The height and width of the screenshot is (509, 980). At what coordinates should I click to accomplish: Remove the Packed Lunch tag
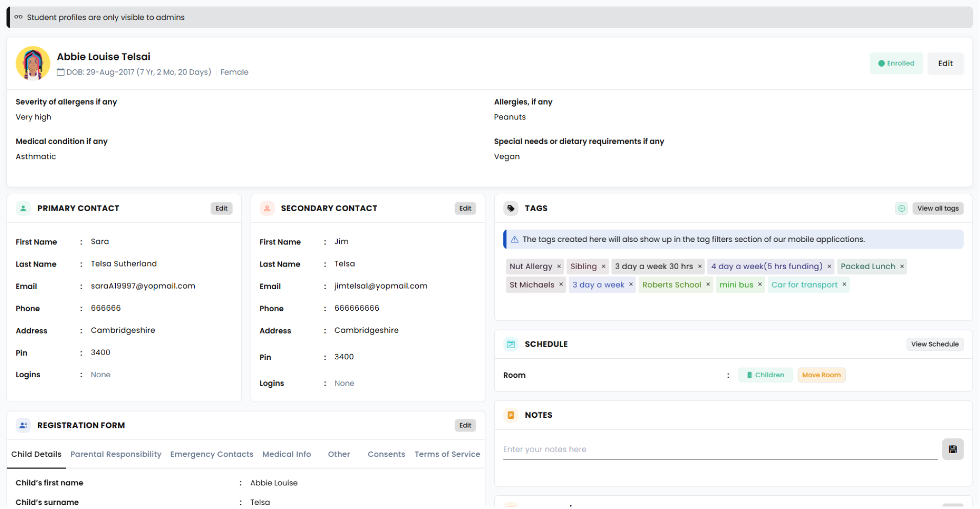[x=902, y=267]
